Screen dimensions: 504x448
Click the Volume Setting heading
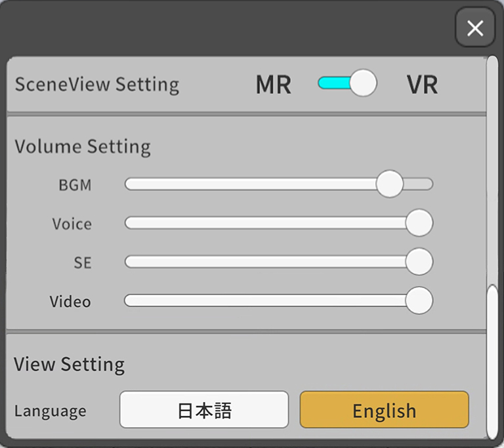[83, 146]
